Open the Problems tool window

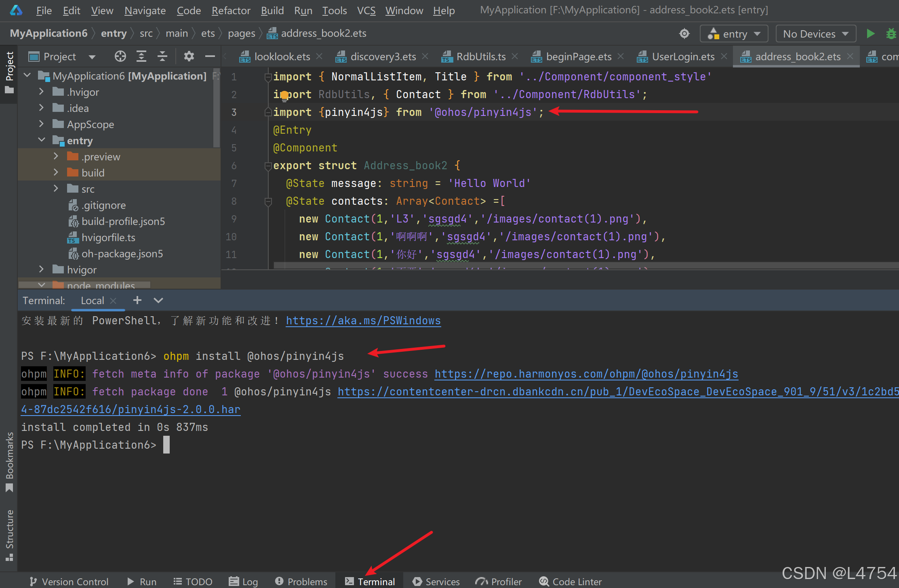(x=301, y=582)
